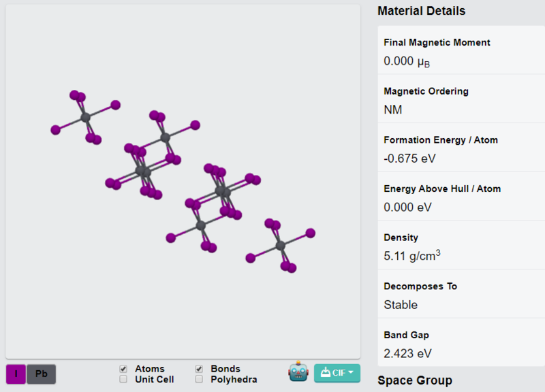This screenshot has height=392, width=545.
Task: Click the robot assistant icon
Action: pyautogui.click(x=298, y=372)
